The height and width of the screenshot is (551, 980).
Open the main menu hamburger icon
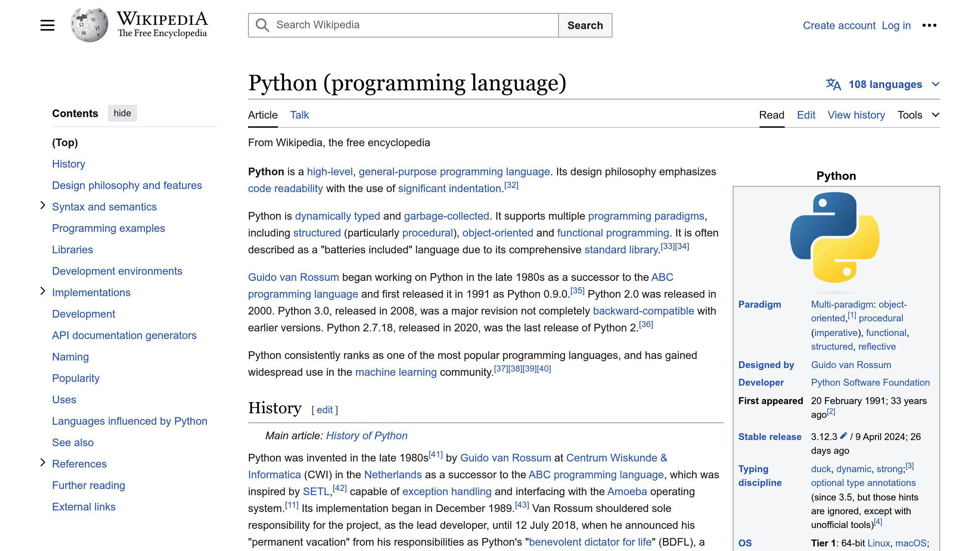coord(47,25)
